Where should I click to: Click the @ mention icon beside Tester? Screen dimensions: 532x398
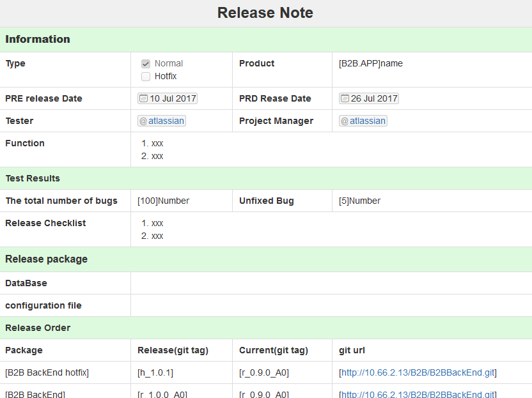tap(143, 121)
